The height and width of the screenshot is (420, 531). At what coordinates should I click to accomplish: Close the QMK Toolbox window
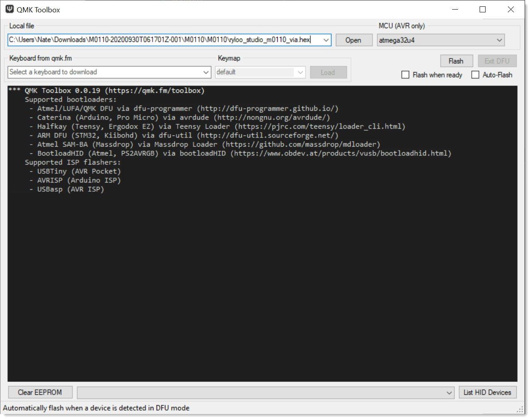click(511, 10)
